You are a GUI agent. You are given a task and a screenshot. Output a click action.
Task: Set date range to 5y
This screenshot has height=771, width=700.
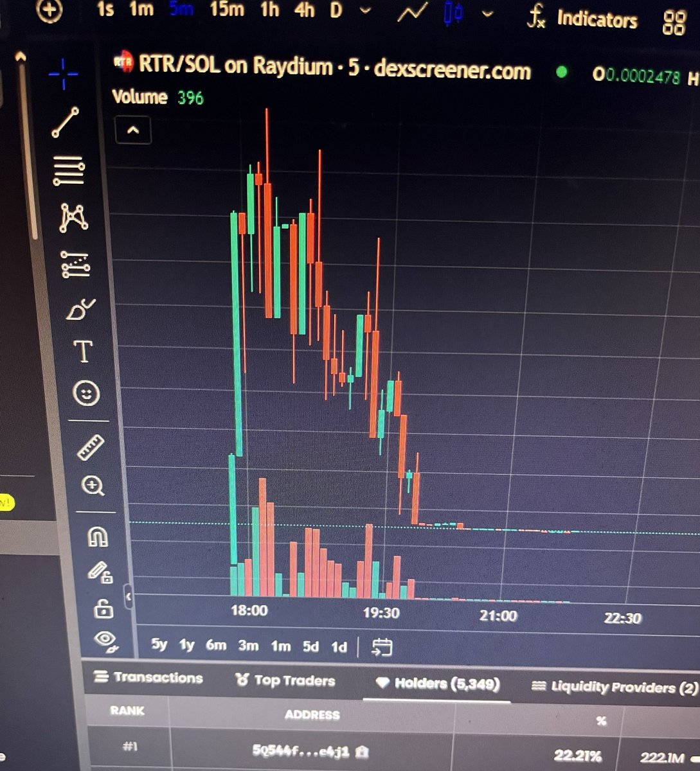[159, 644]
